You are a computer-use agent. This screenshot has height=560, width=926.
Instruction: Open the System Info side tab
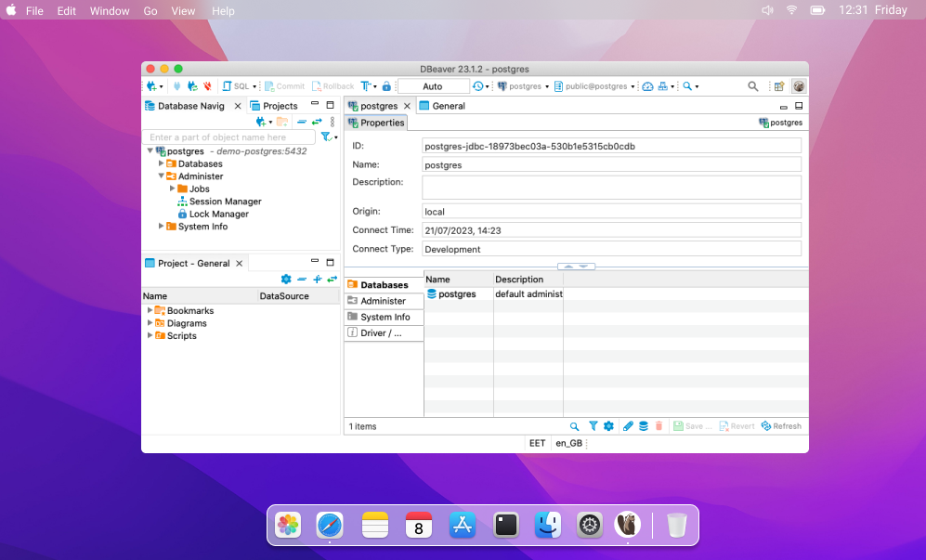tap(384, 317)
